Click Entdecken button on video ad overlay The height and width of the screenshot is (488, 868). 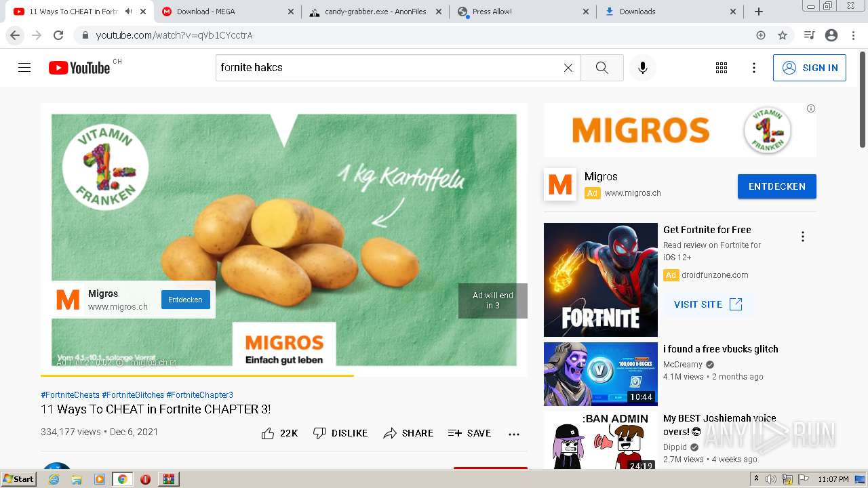pos(185,300)
